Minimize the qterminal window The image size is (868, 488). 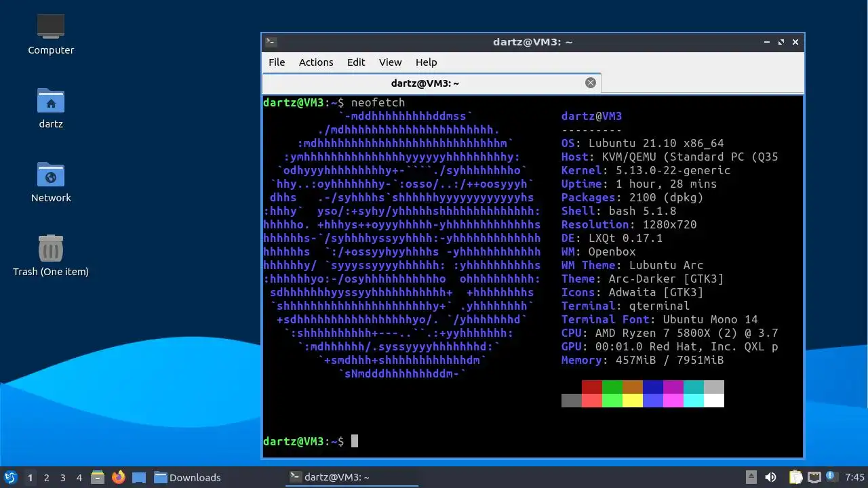(766, 41)
